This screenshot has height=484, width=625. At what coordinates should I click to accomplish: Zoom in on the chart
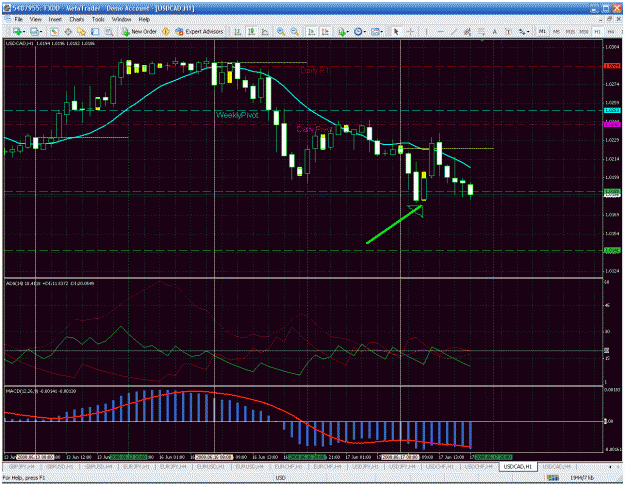(x=281, y=31)
